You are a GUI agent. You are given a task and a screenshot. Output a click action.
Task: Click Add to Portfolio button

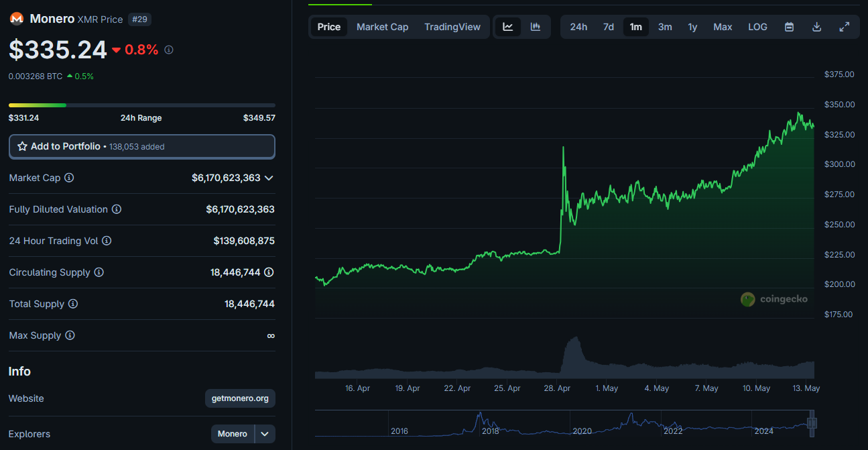142,146
